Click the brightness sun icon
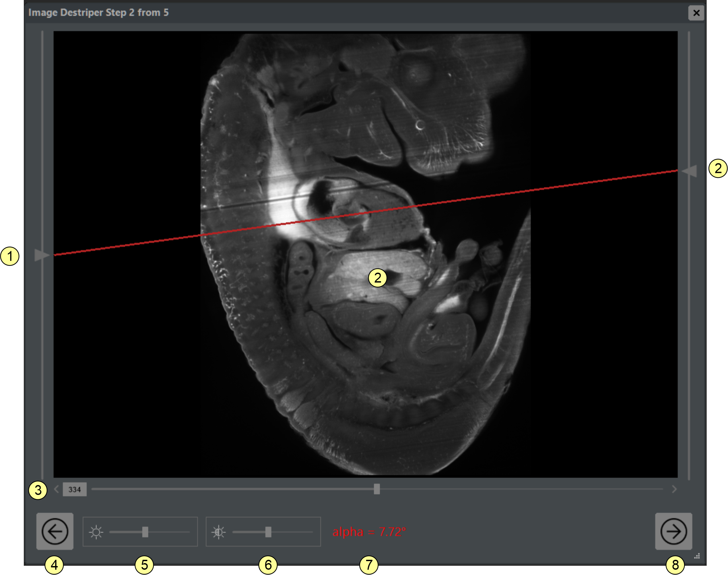728x575 pixels. click(96, 532)
